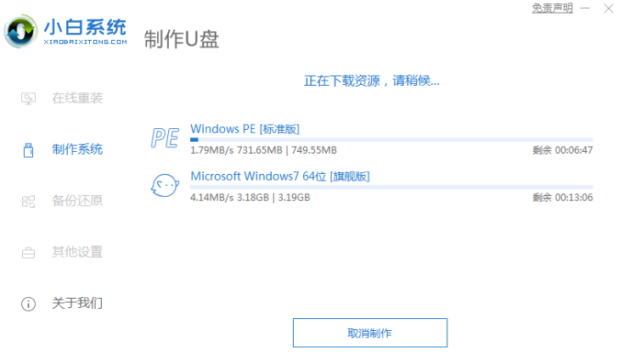Click the face icon beside Windows7 download

tap(165, 185)
